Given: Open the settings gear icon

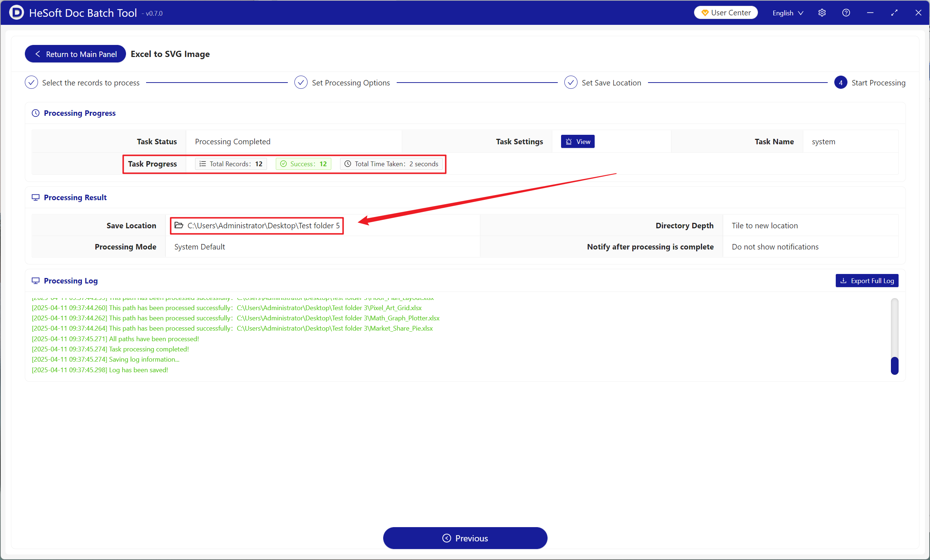Looking at the screenshot, I should [x=822, y=13].
